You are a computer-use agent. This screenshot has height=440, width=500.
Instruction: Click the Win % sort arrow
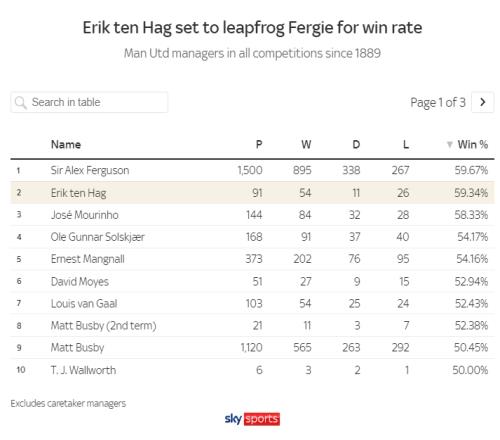449,145
